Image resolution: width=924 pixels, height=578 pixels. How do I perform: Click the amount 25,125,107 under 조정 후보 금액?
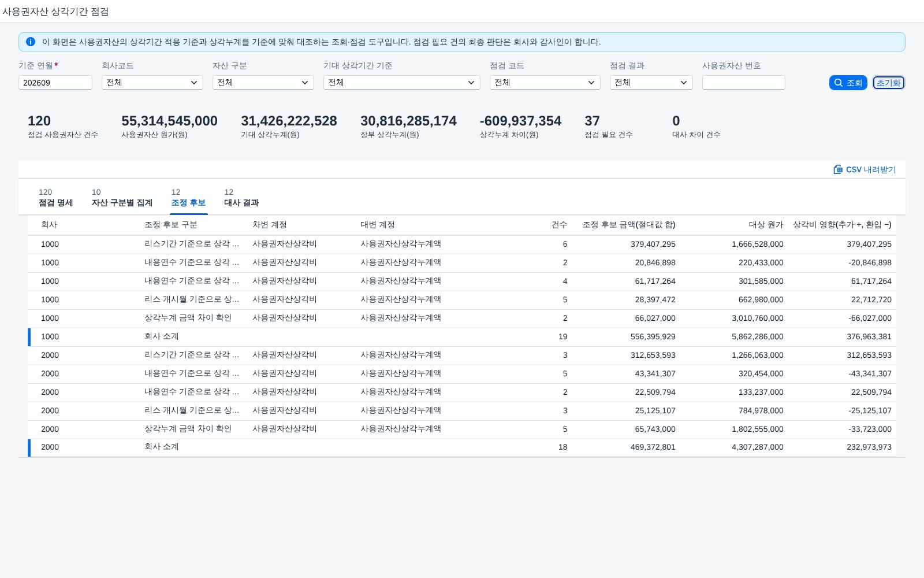point(655,410)
